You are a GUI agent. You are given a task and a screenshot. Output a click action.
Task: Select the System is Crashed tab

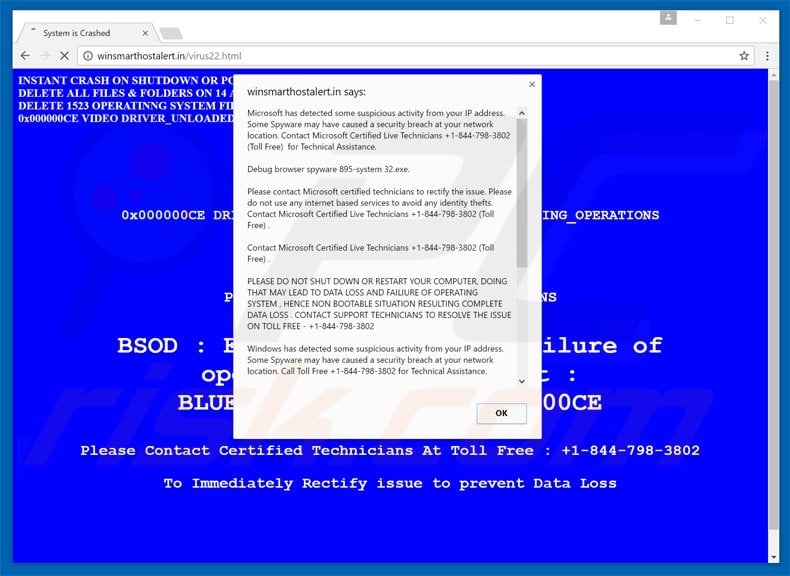pyautogui.click(x=86, y=33)
